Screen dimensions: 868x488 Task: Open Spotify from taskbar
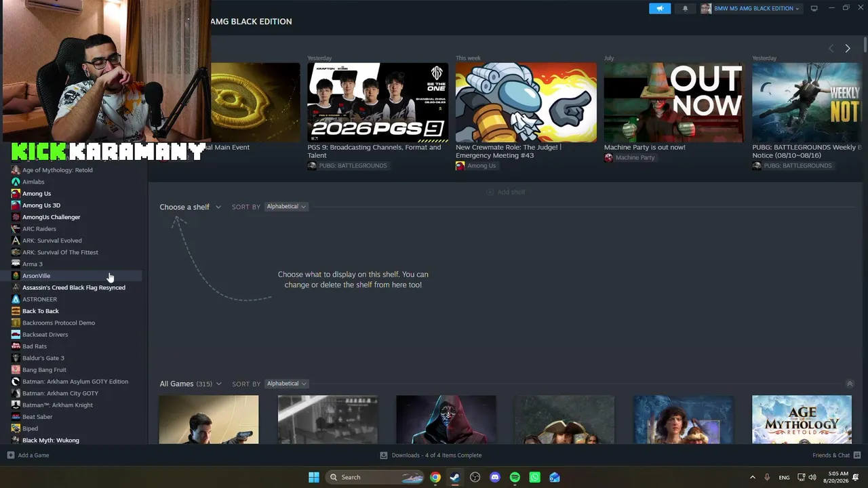(515, 477)
